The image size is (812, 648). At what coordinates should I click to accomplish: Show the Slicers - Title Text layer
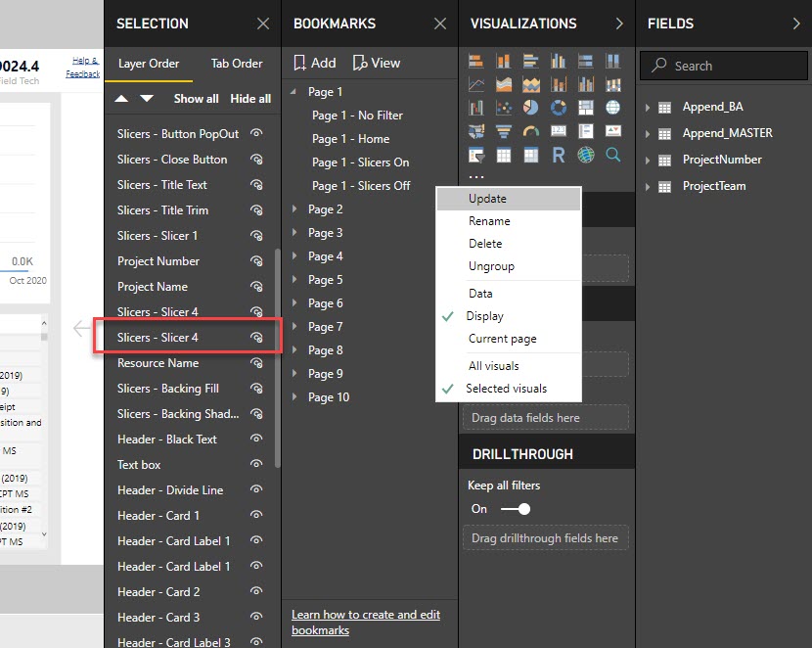click(256, 184)
